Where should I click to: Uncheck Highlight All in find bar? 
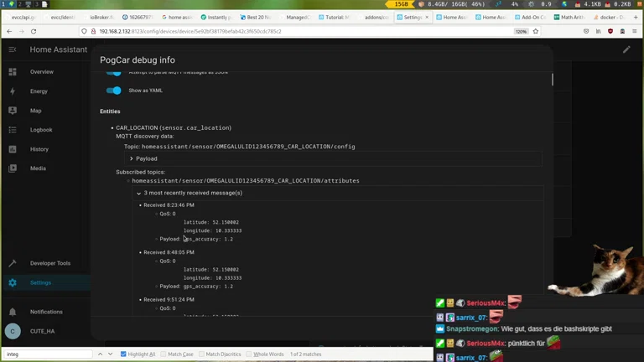(x=123, y=354)
